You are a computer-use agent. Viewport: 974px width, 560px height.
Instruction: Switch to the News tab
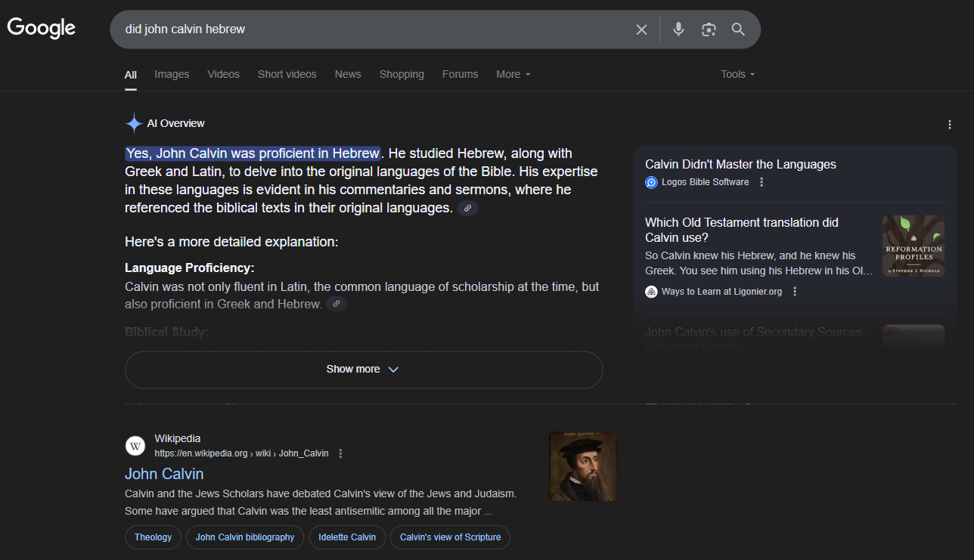[x=348, y=74]
